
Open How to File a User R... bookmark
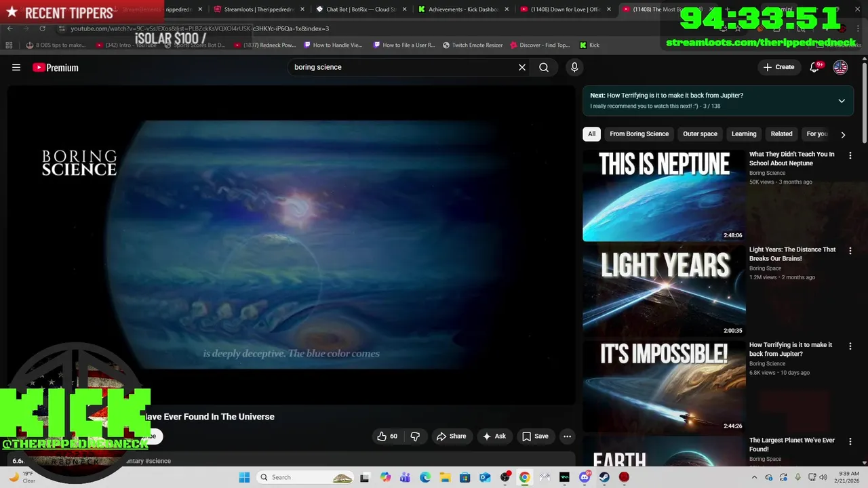(x=404, y=45)
